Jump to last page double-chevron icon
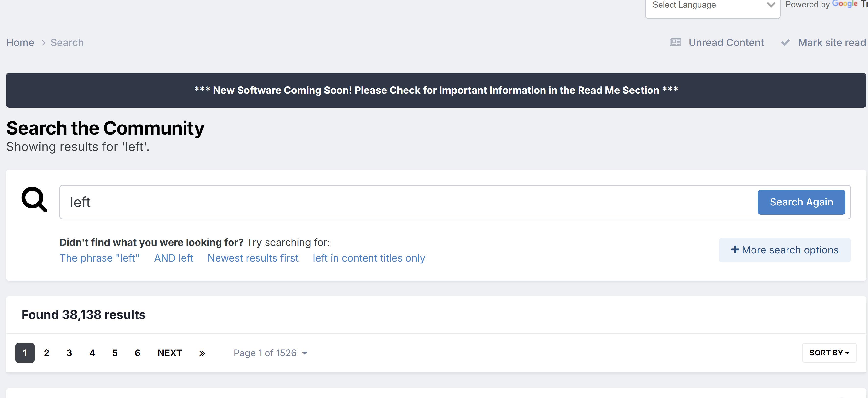 [202, 353]
